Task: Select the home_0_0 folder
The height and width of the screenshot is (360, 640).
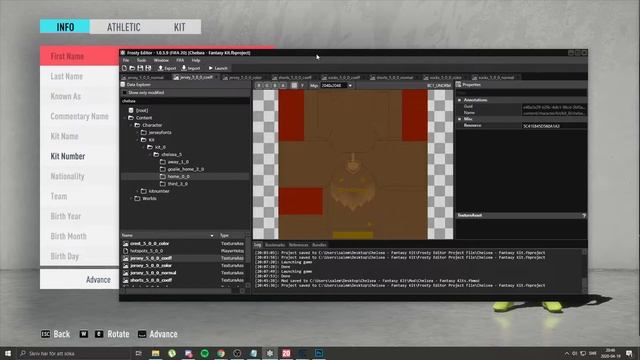Action: [175, 176]
